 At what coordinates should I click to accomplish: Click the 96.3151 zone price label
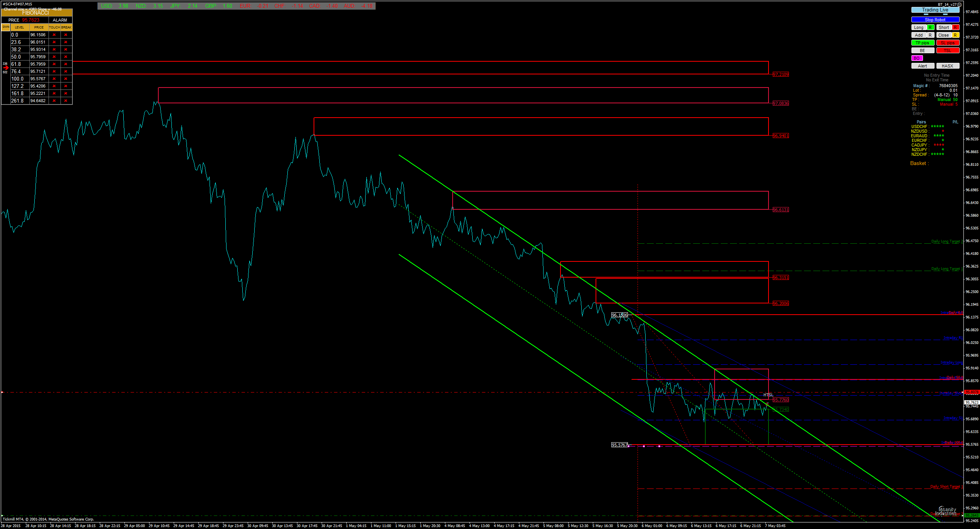pos(781,278)
